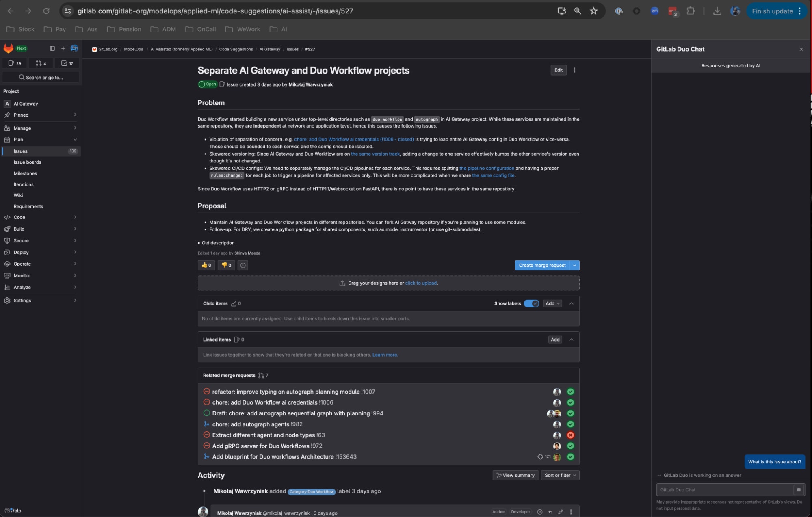Open the user avatar menu in sidebar
The height and width of the screenshot is (517, 812).
tap(74, 48)
